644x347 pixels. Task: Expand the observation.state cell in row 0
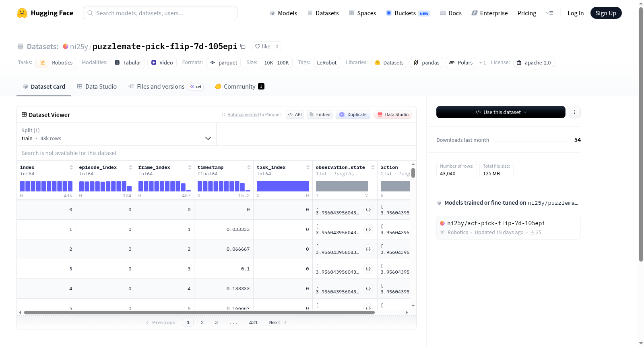[368, 210]
